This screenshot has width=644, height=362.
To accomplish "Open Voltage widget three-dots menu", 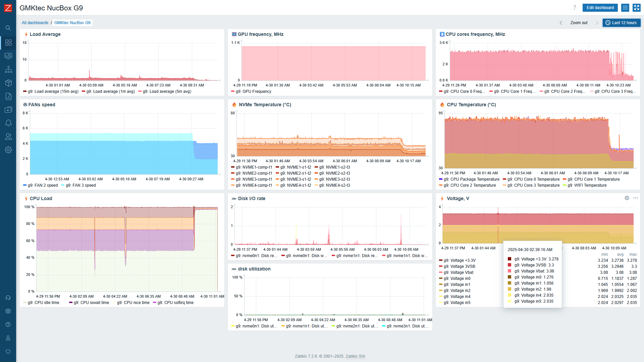I will tap(635, 198).
